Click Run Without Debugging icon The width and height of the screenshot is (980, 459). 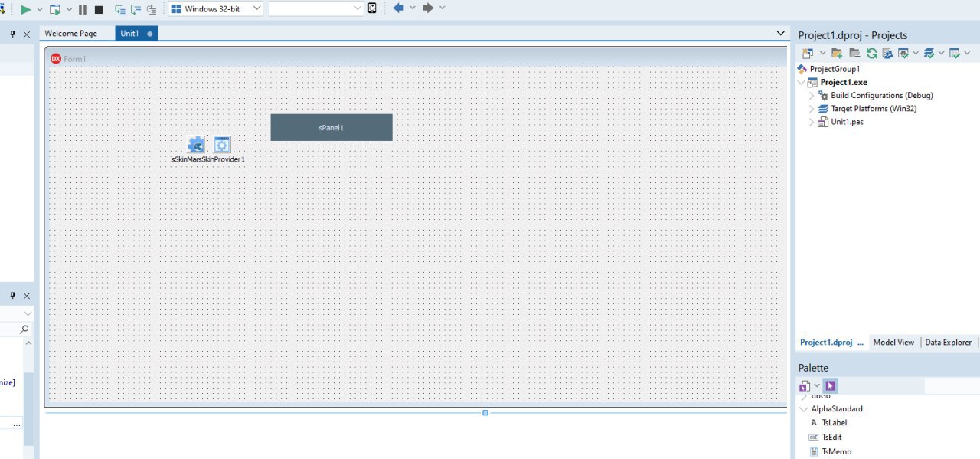click(55, 9)
